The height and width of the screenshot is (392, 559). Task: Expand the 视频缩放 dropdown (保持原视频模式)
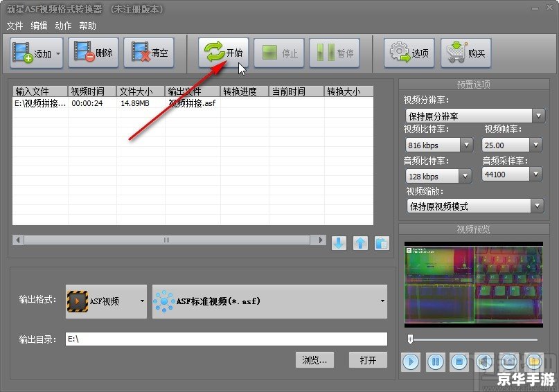click(537, 206)
